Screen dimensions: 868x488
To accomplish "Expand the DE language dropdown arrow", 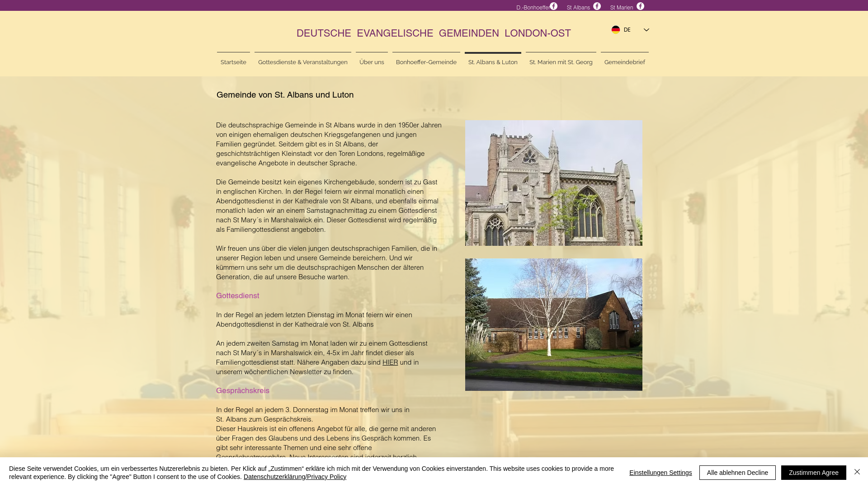I will pos(646,30).
